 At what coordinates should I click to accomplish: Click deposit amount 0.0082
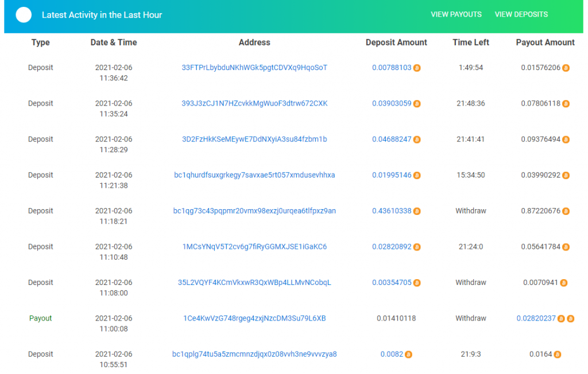pyautogui.click(x=392, y=354)
